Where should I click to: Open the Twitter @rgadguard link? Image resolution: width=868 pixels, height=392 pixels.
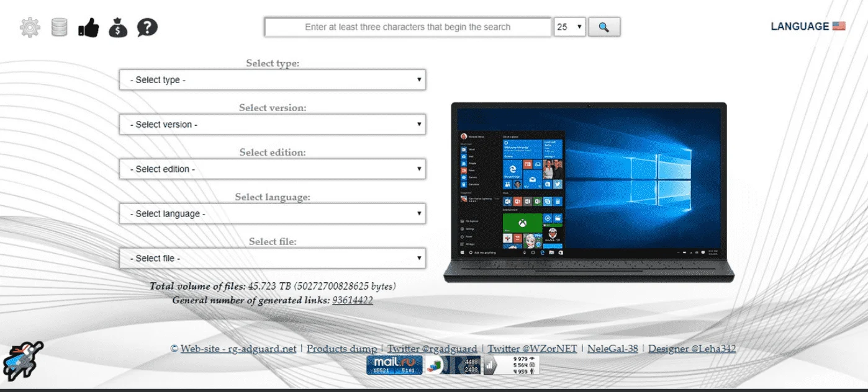point(432,349)
